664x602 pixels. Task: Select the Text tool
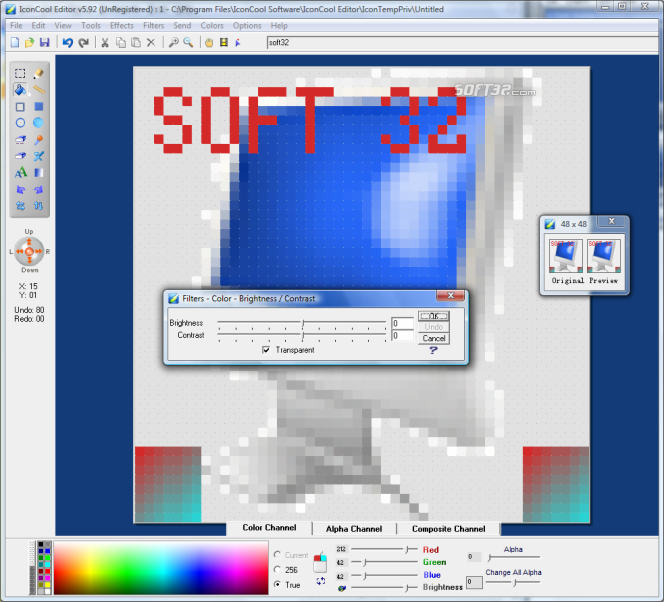pos(20,173)
